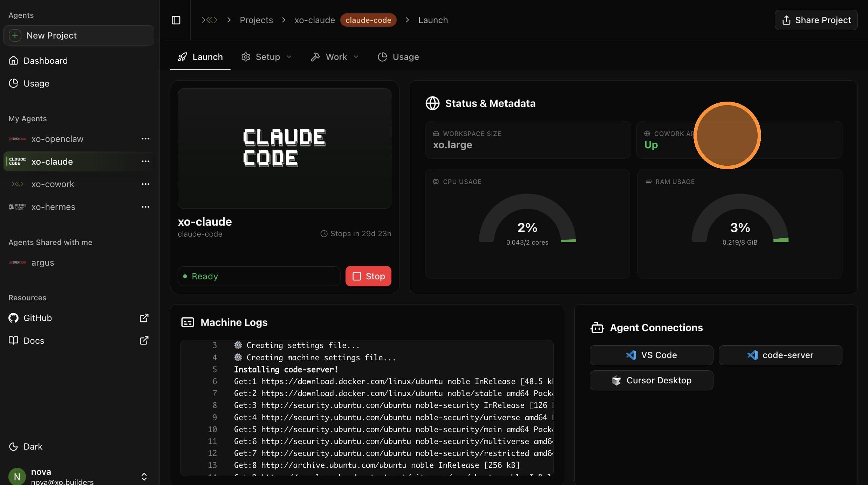Viewport: 868px width, 485px height.
Task: Click the globe icon near Status & Metadata
Action: tap(432, 103)
